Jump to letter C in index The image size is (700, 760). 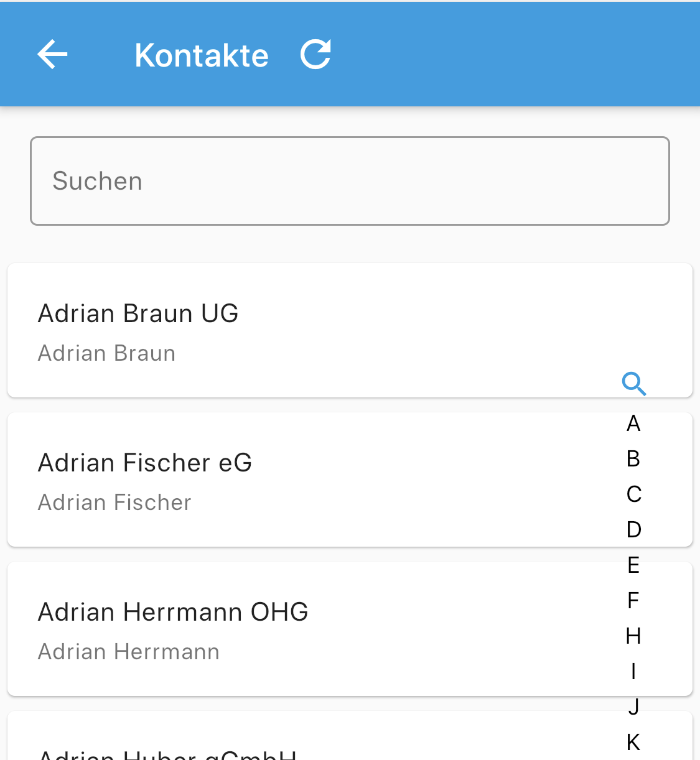pyautogui.click(x=633, y=494)
